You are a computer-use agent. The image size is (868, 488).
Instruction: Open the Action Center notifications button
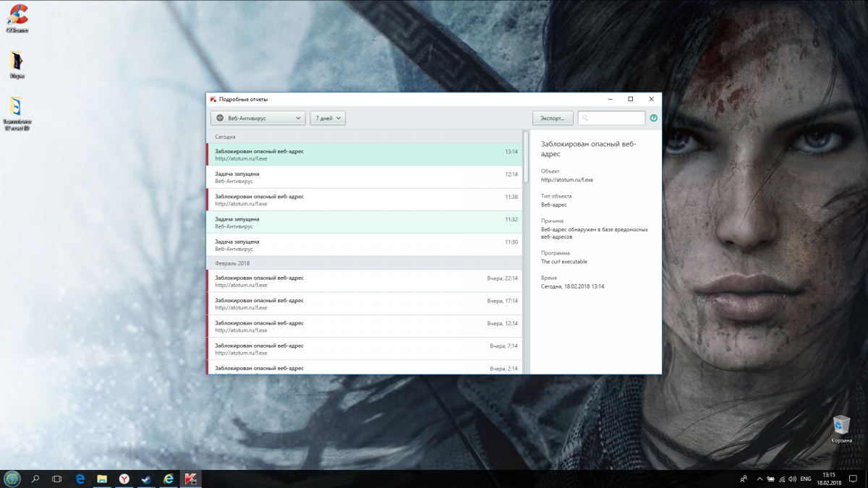tap(853, 479)
